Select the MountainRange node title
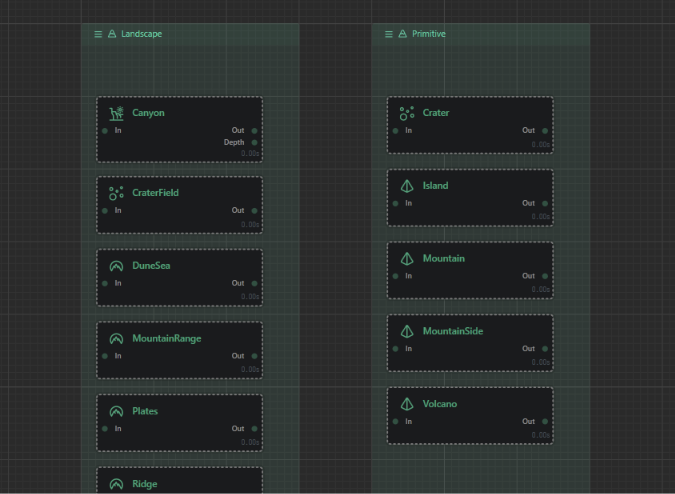The height and width of the screenshot is (494, 675). pyautogui.click(x=167, y=339)
